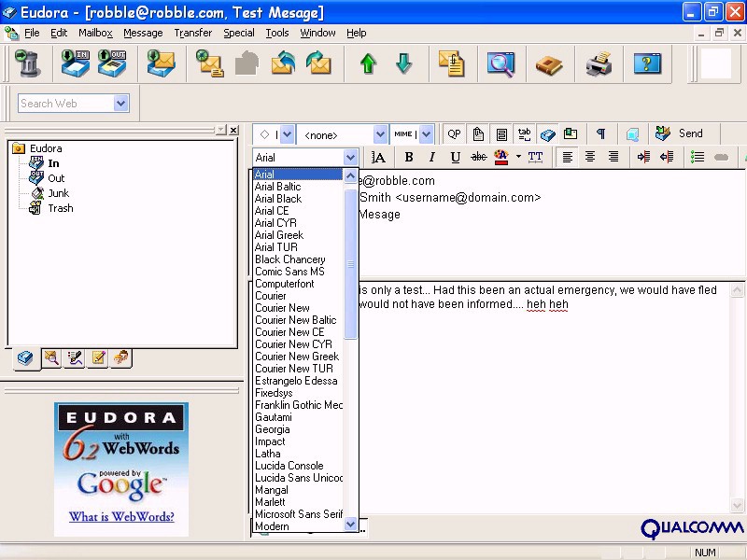Align text right
Image resolution: width=747 pixels, height=560 pixels.
[613, 157]
